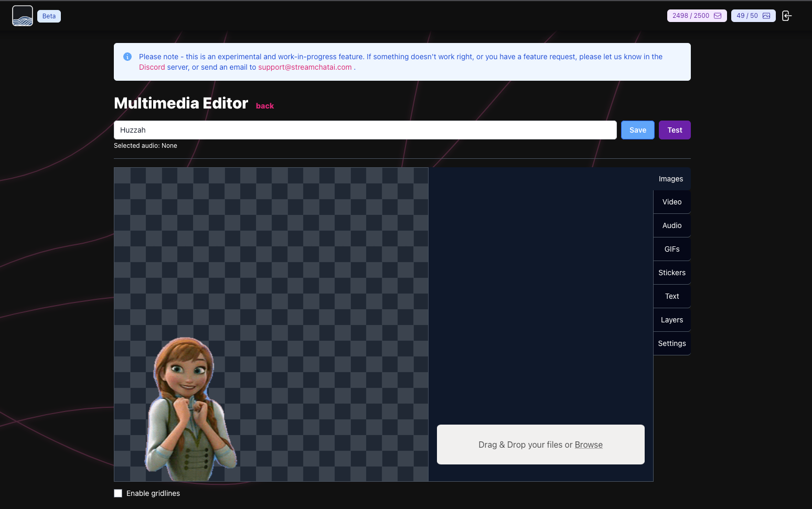The height and width of the screenshot is (509, 812).
Task: Click the Beta badge
Action: [49, 16]
